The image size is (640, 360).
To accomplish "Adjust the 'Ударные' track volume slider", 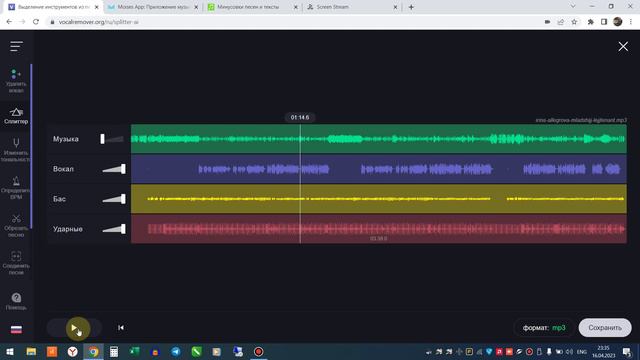I will [x=114, y=229].
